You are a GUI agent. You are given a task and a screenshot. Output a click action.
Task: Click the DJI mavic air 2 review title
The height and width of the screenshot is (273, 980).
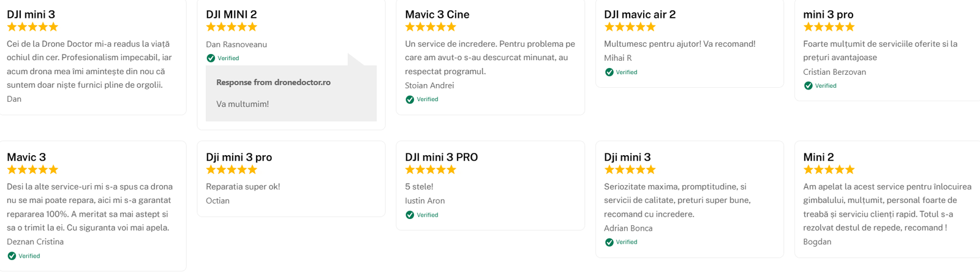[x=639, y=14]
